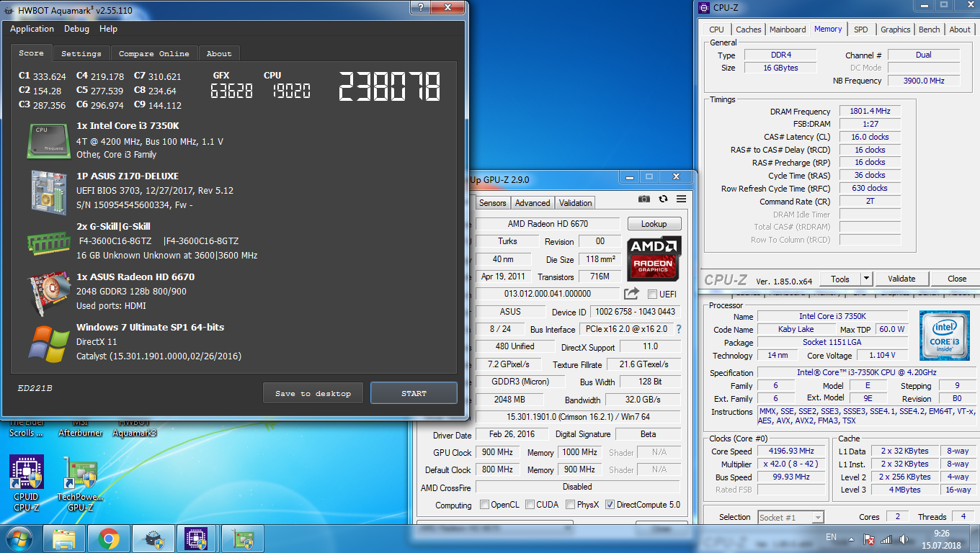Open Google Chrome from taskbar
Image resolution: width=980 pixels, height=553 pixels.
coord(108,538)
